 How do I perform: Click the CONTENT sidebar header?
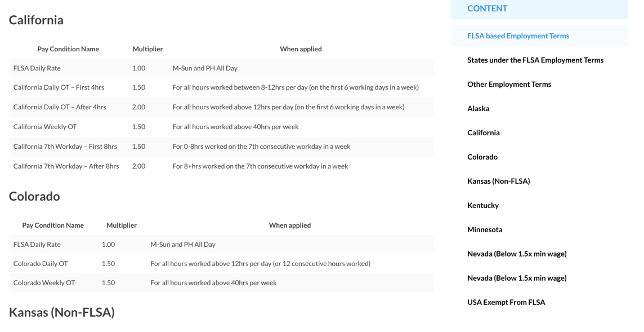pyautogui.click(x=487, y=8)
